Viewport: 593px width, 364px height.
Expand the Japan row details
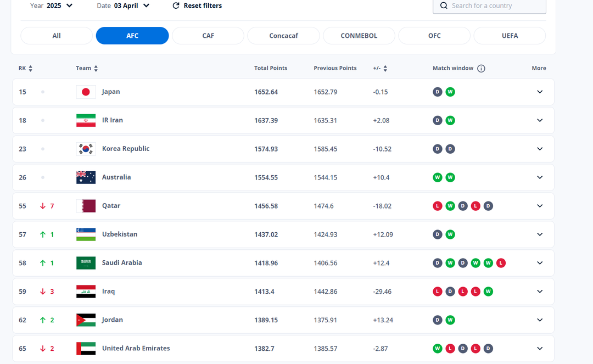540,92
